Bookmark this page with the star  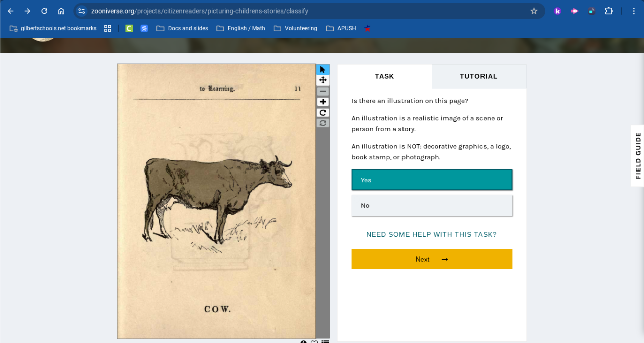click(x=534, y=11)
